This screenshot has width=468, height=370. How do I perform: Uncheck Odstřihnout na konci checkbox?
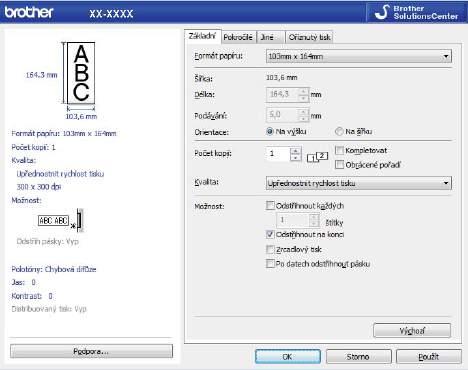pos(270,234)
